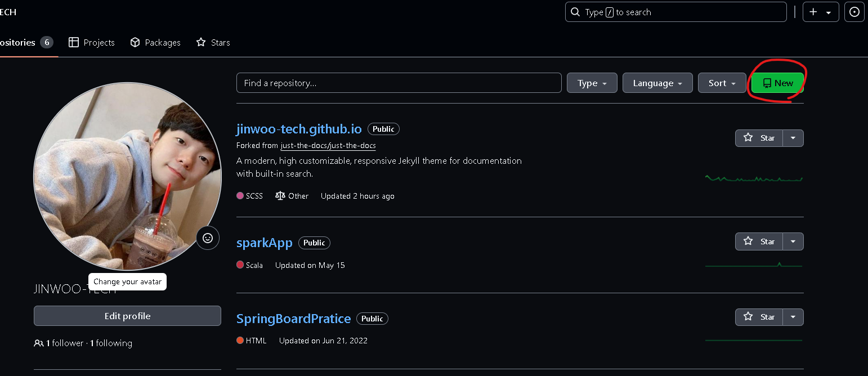This screenshot has height=376, width=868.
Task: Click the Find a repository field
Action: pos(399,83)
